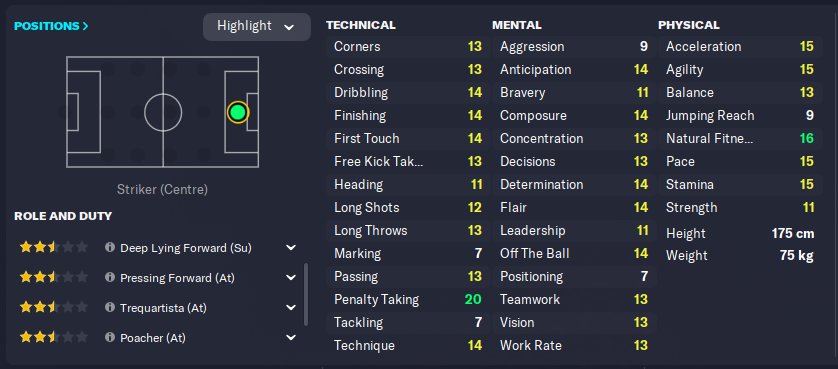Screen dimensions: 838x369
Task: Click info icon beside Deep Lying Forward
Action: pos(110,248)
